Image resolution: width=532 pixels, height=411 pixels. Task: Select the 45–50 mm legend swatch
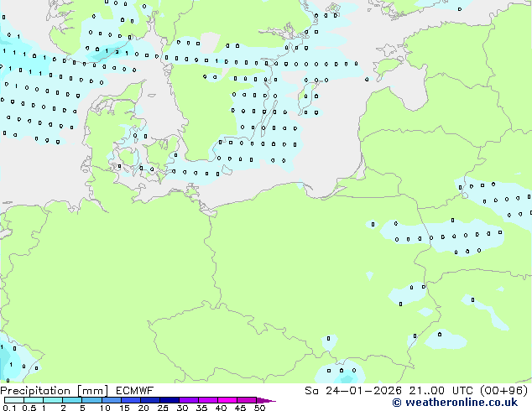pos(247,400)
